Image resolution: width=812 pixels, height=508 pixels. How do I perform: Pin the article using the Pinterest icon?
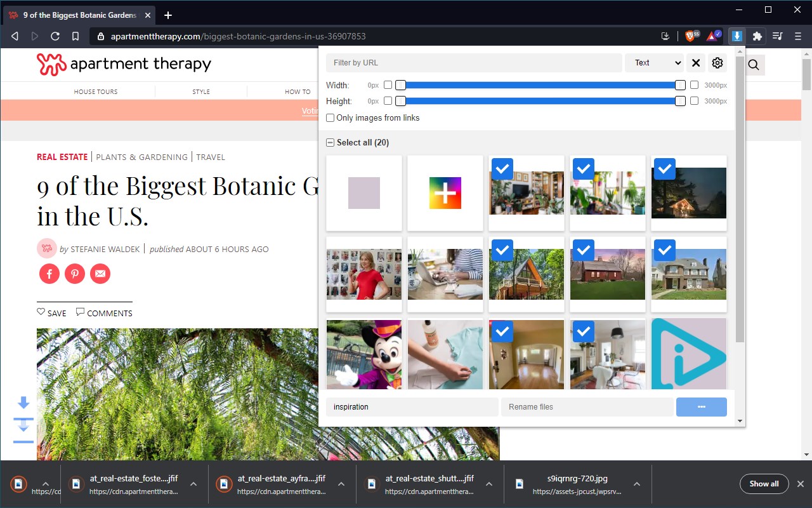(x=75, y=274)
